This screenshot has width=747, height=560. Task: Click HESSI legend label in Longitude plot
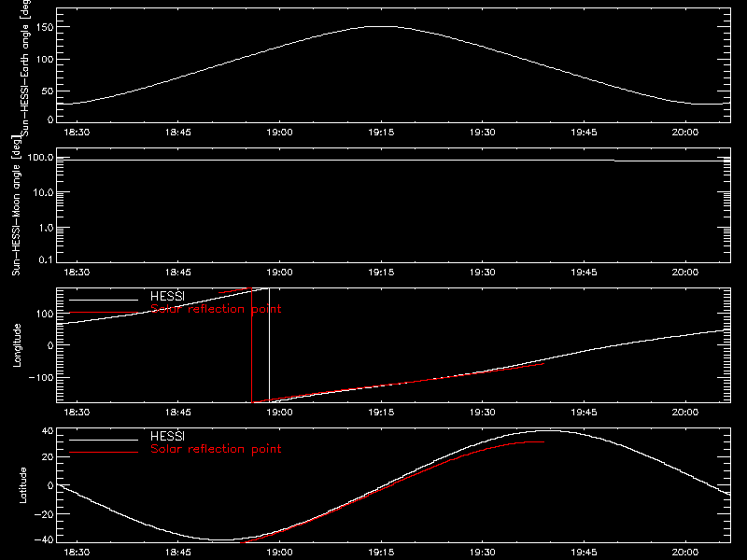coord(167,297)
